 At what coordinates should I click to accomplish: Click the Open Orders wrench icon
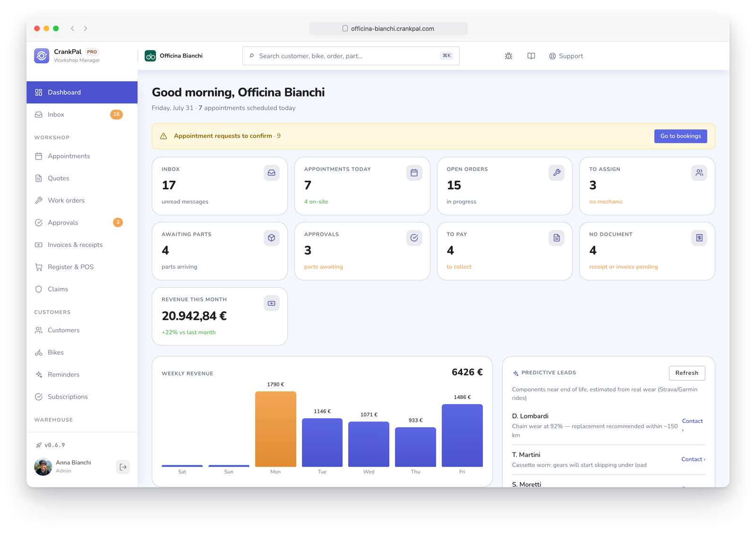(557, 173)
